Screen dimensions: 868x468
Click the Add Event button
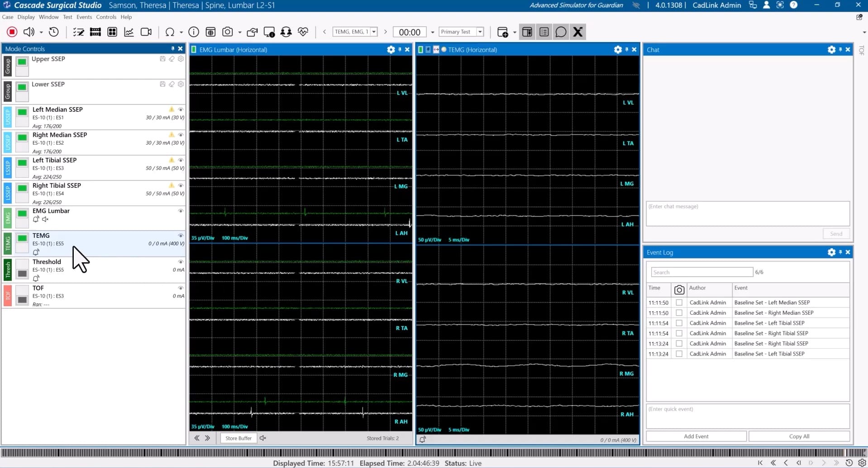696,436
